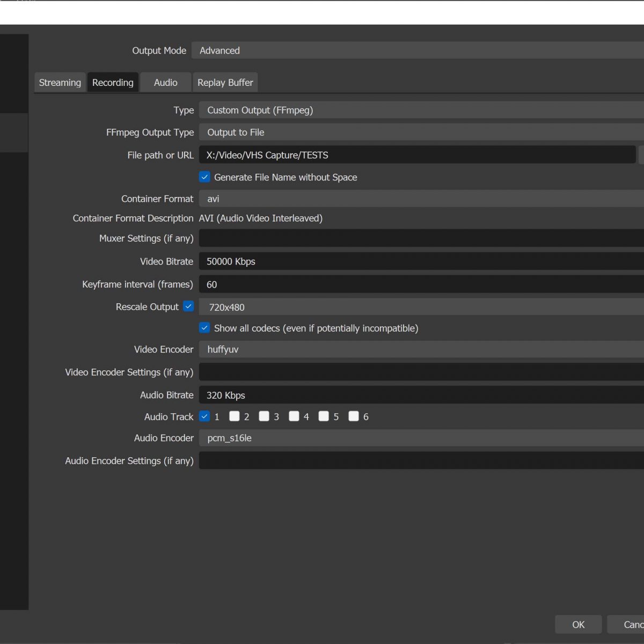Expand the FFmpeg Output Type dropdown
Viewport: 644px width, 644px height.
[x=421, y=133]
